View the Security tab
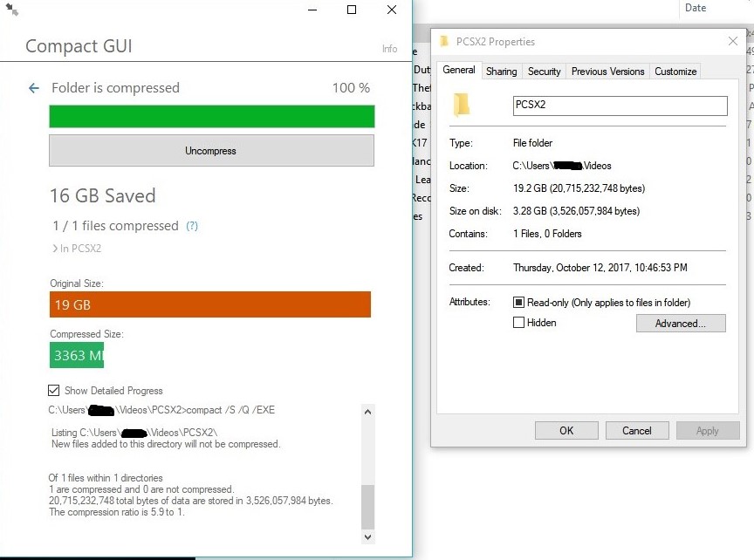This screenshot has height=560, width=754. (x=545, y=71)
